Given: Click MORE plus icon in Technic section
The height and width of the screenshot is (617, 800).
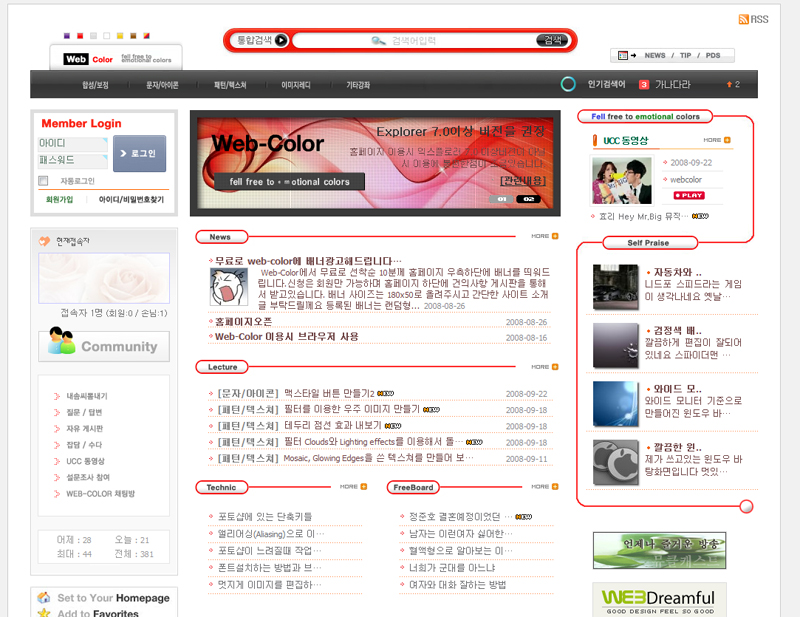Looking at the screenshot, I should tap(364, 486).
